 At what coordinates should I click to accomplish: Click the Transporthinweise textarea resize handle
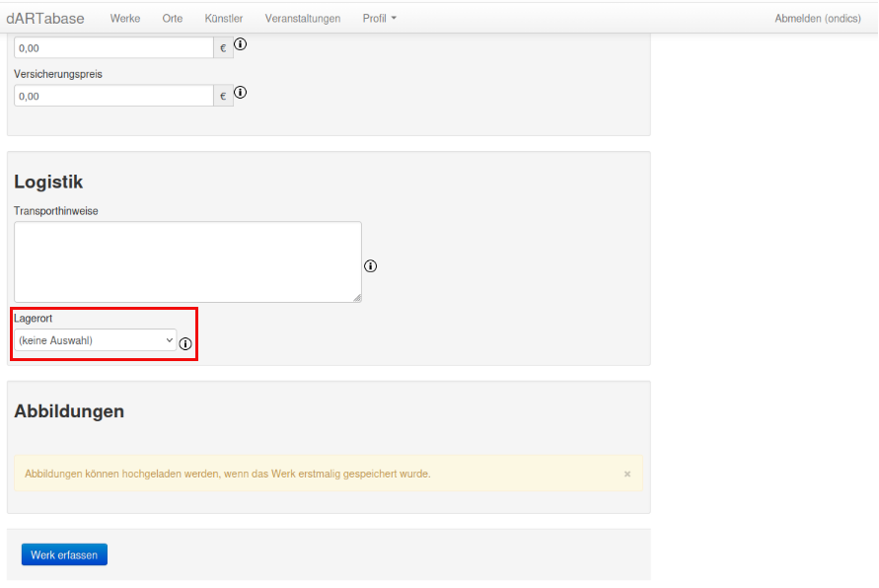pyautogui.click(x=356, y=297)
